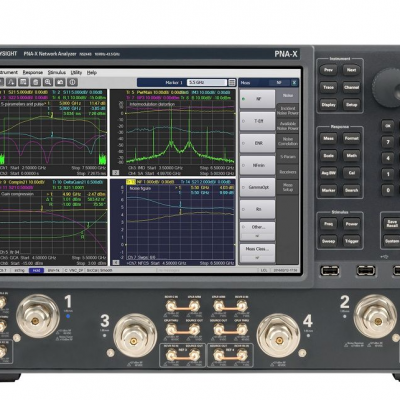This screenshot has height=400, width=400.
Task: Click the Format hardware key
Action: (351, 138)
